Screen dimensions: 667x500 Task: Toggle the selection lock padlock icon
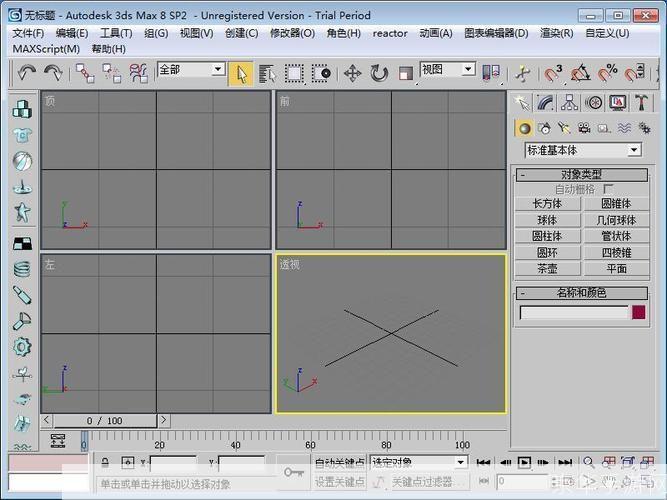[x=105, y=462]
